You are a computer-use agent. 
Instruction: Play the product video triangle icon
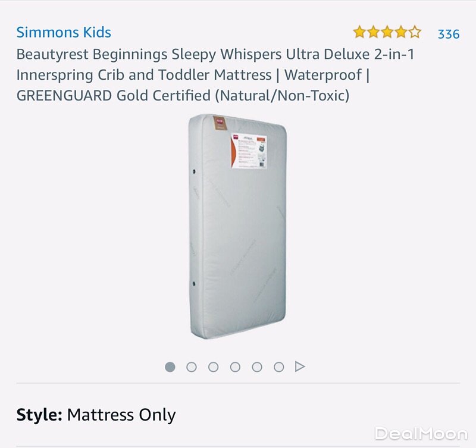tap(300, 366)
